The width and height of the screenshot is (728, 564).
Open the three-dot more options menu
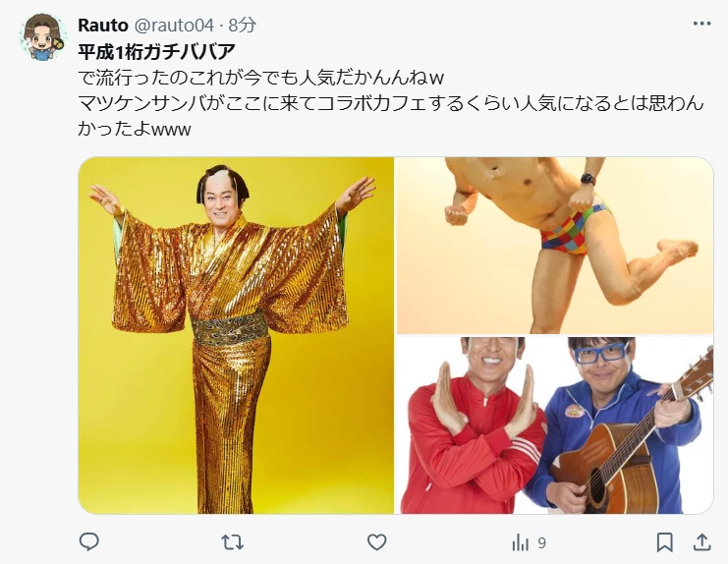pos(701,24)
